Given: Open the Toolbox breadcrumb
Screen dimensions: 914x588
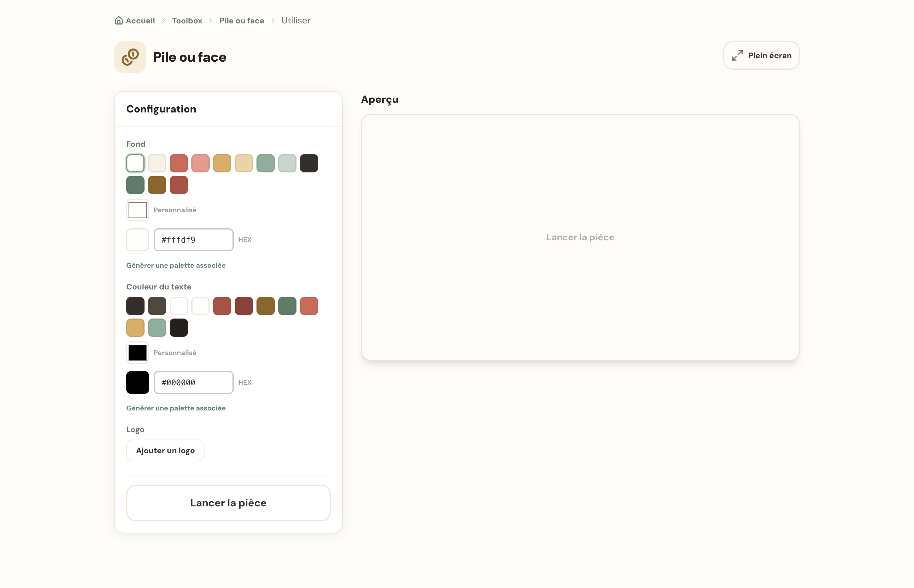Looking at the screenshot, I should tap(187, 21).
